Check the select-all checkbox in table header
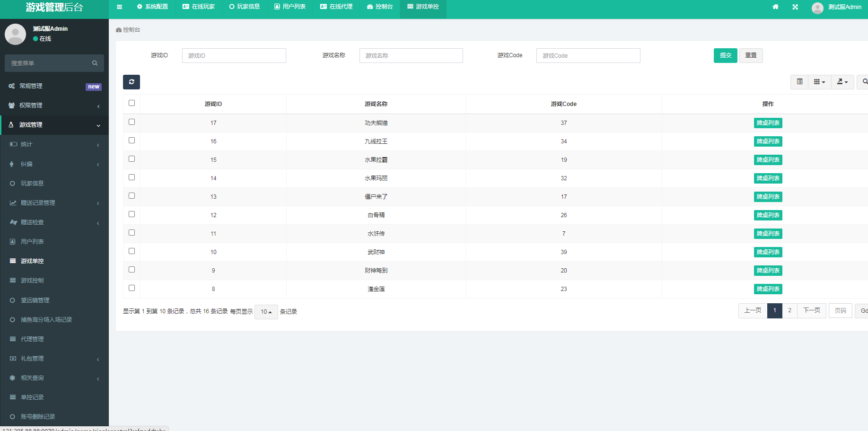 [132, 103]
